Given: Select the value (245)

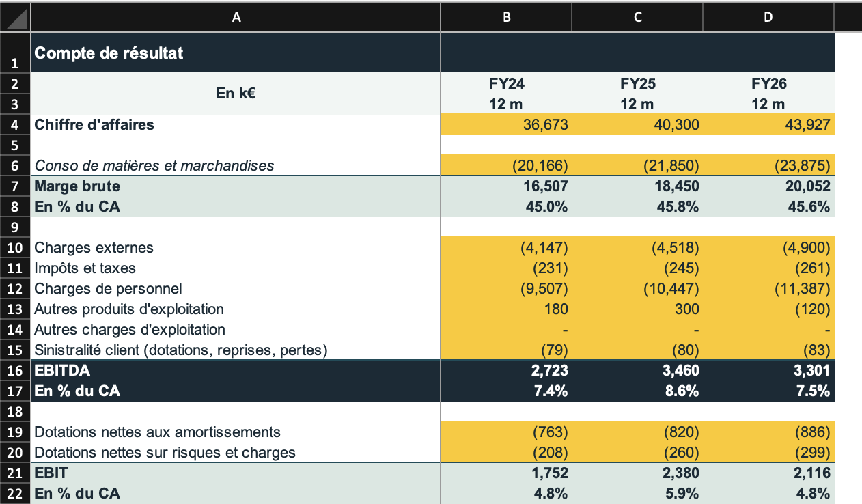Looking at the screenshot, I should pos(637,268).
